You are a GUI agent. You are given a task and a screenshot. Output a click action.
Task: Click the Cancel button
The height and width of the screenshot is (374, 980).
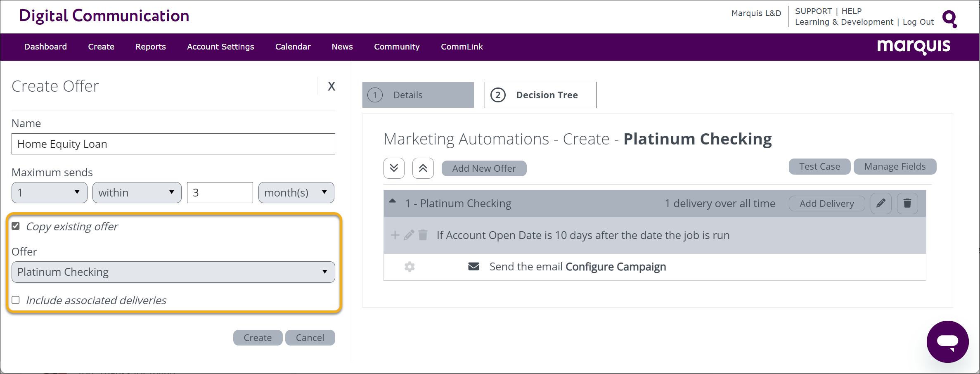[310, 338]
